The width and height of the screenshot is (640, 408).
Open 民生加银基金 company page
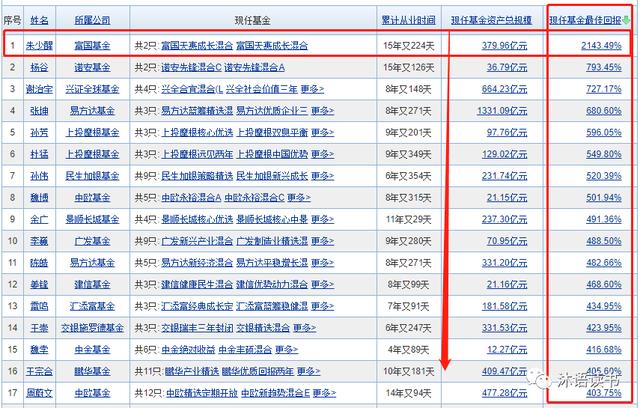(x=92, y=176)
